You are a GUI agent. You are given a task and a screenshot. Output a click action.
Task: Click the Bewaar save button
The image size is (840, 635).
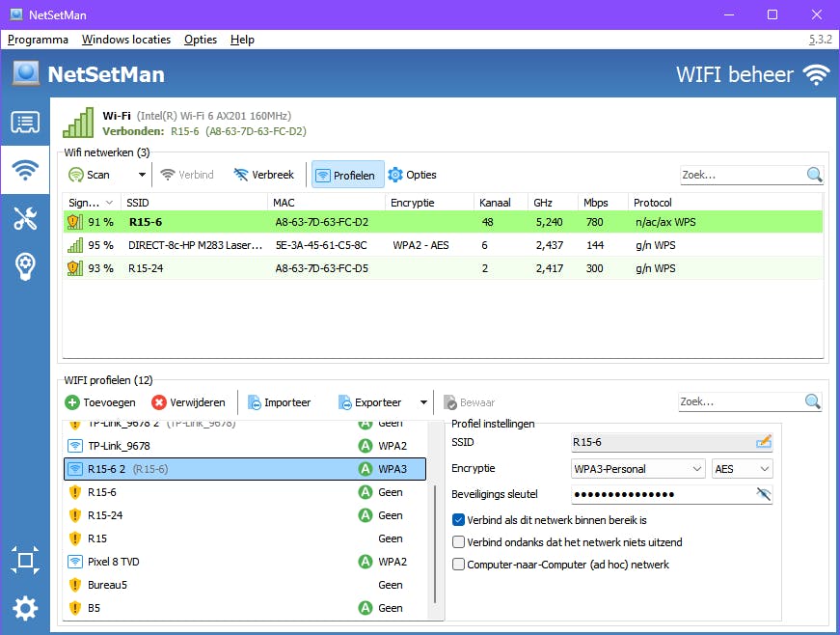click(x=470, y=402)
